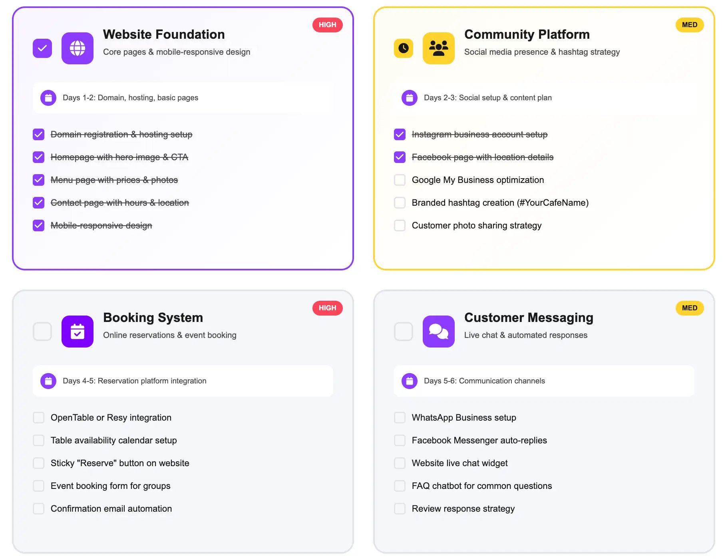Click the calendar icon beside Days 1-2
The image size is (728, 560).
point(48,98)
